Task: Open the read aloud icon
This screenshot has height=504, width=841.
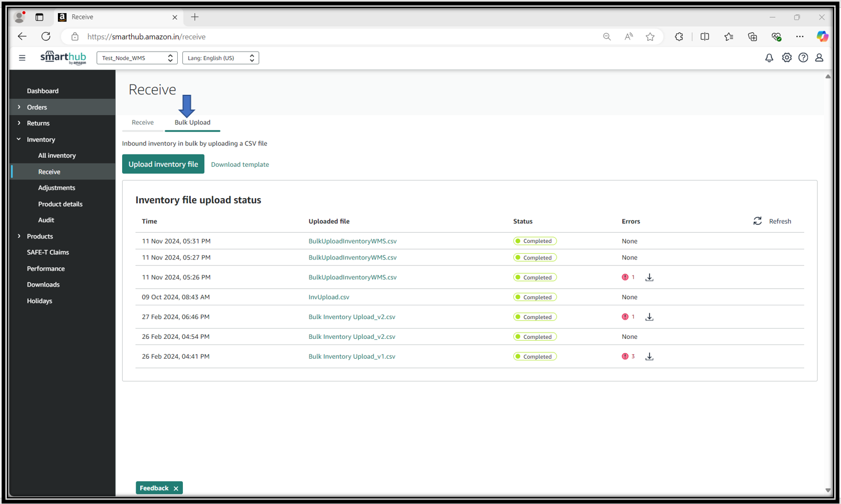Action: point(629,37)
